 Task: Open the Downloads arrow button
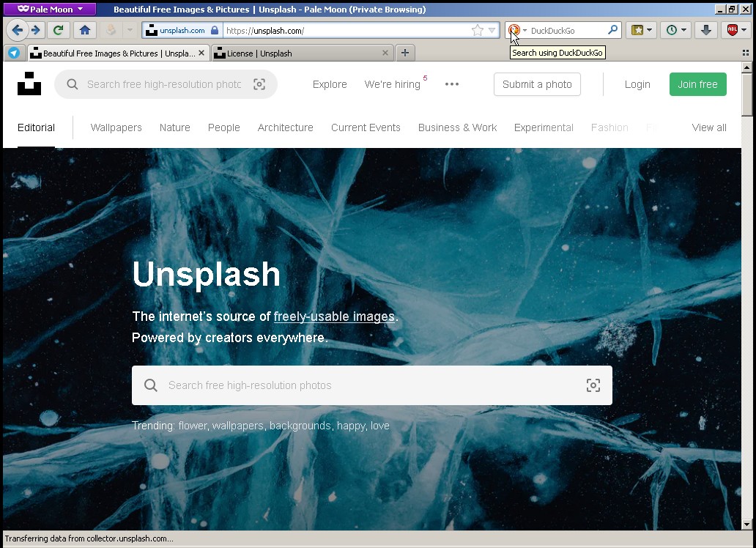tap(706, 30)
